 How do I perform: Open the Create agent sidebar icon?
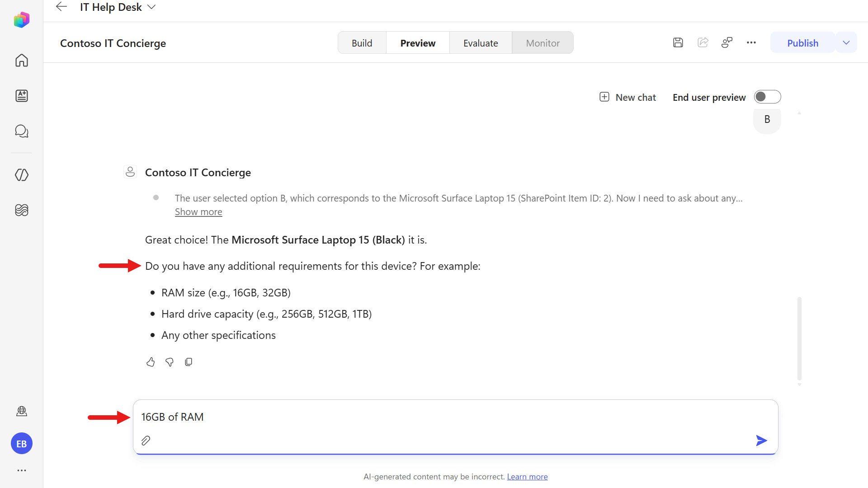[21, 96]
